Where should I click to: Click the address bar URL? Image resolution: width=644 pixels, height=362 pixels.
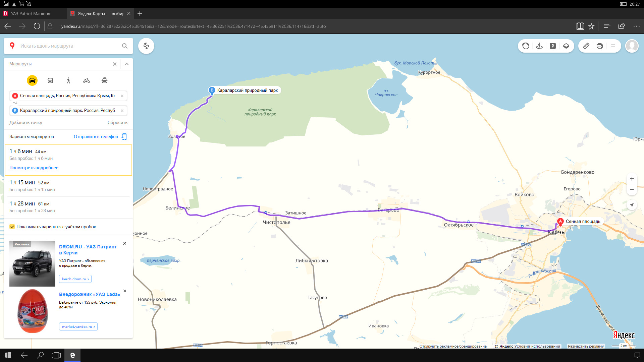tap(194, 26)
